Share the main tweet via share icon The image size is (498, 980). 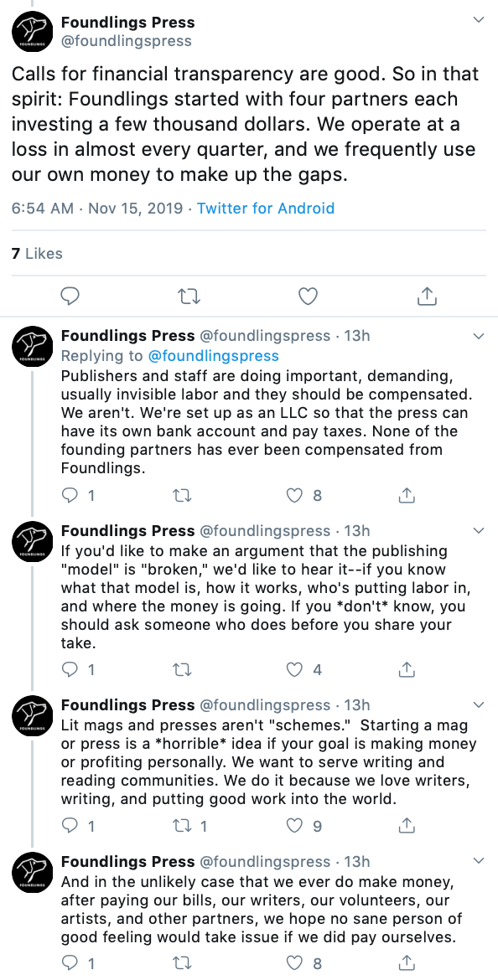click(426, 297)
